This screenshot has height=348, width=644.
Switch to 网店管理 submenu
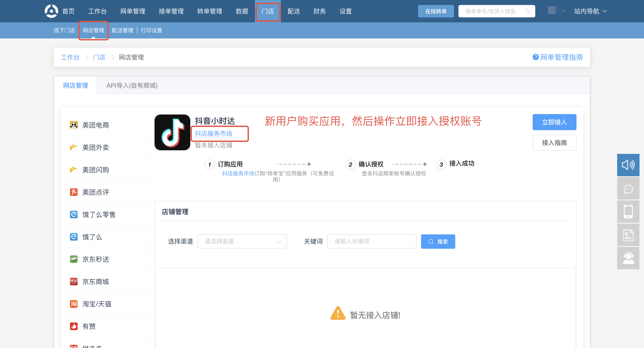[x=93, y=30]
